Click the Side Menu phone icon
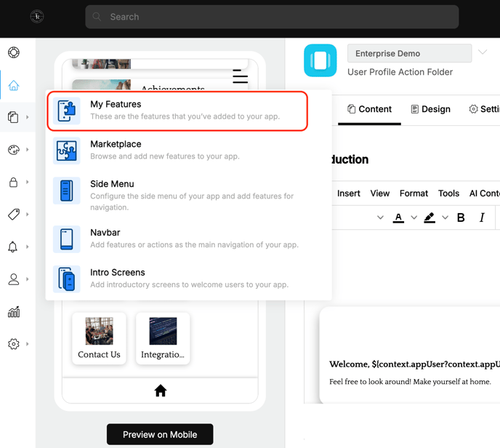This screenshot has height=448, width=500. (x=67, y=191)
